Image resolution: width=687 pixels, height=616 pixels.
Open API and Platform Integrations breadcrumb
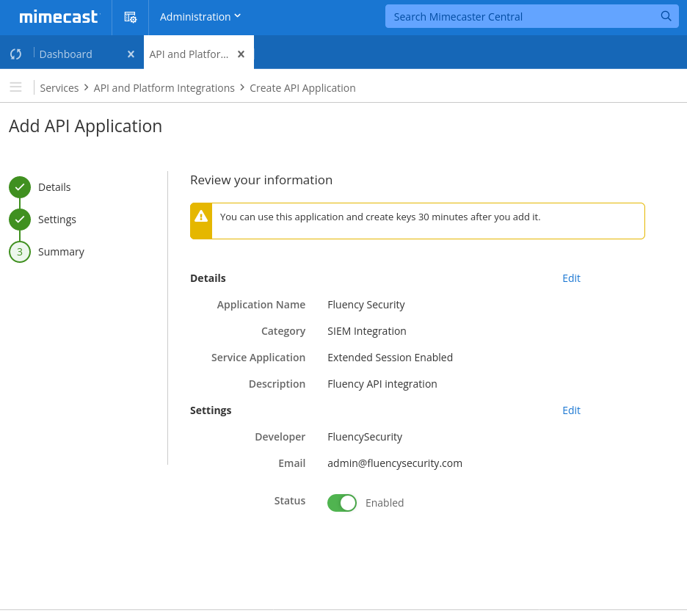164,88
